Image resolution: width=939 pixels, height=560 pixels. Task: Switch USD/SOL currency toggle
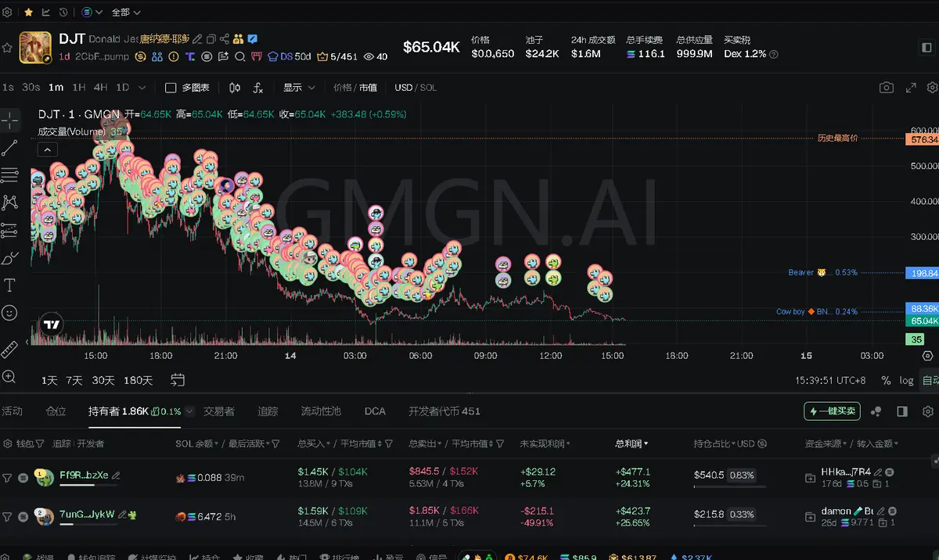click(x=416, y=88)
